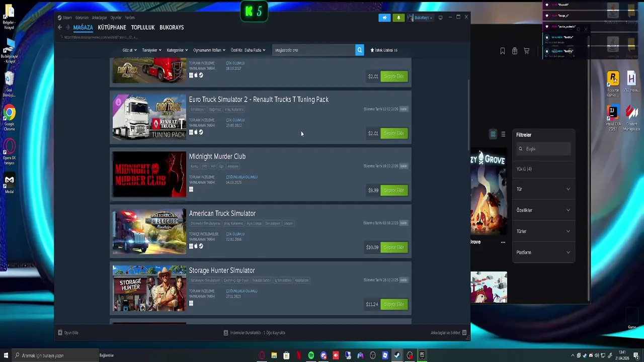
Task: Click the American Truck Simulator thumbnail
Action: (x=149, y=231)
